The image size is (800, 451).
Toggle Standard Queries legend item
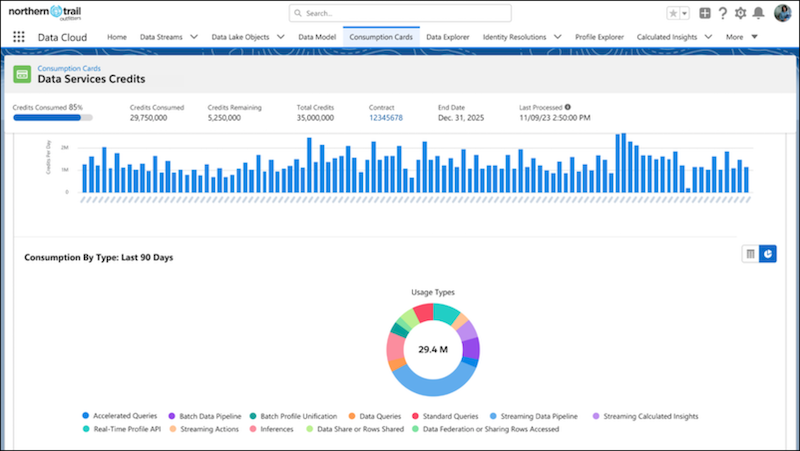[445, 416]
